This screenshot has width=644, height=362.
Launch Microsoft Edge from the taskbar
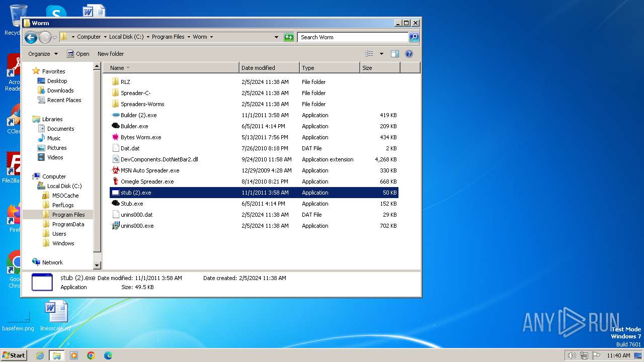click(108, 355)
